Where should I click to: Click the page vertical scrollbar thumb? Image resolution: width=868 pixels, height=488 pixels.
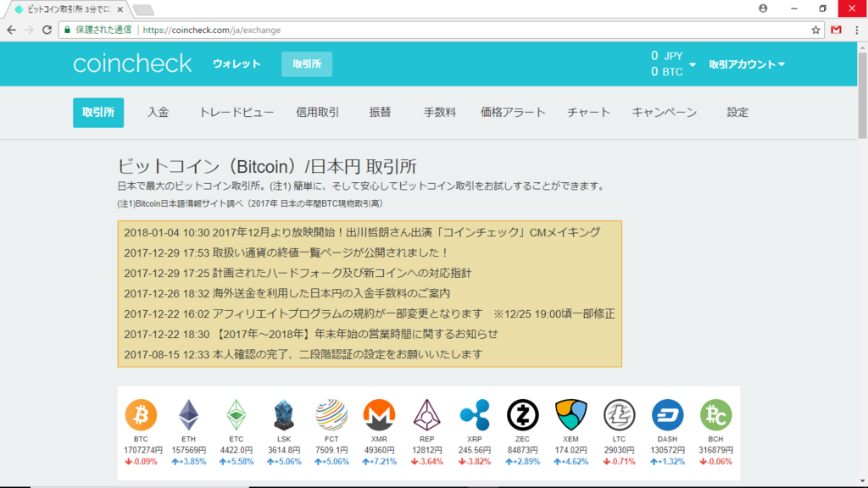point(862,96)
